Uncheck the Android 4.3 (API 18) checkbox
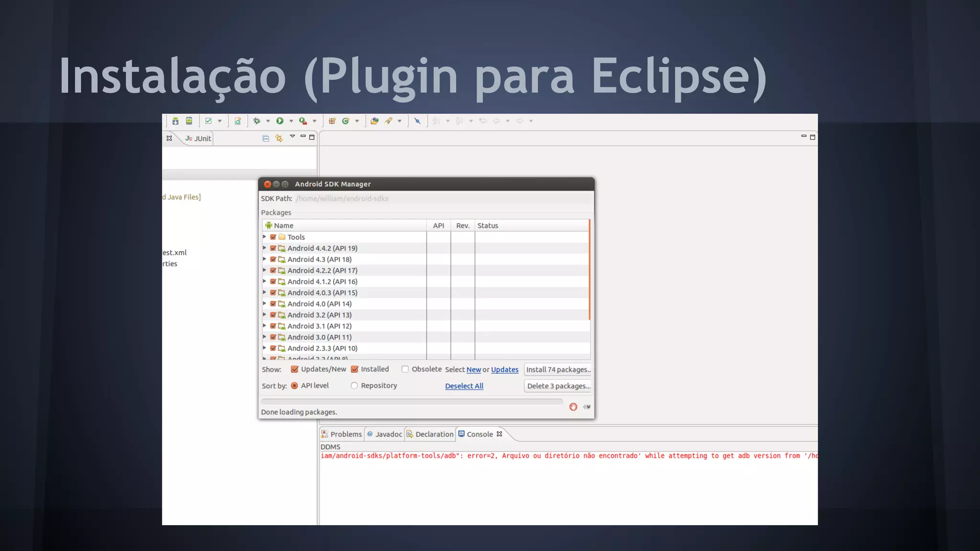Viewport: 980px width, 551px height. 273,259
